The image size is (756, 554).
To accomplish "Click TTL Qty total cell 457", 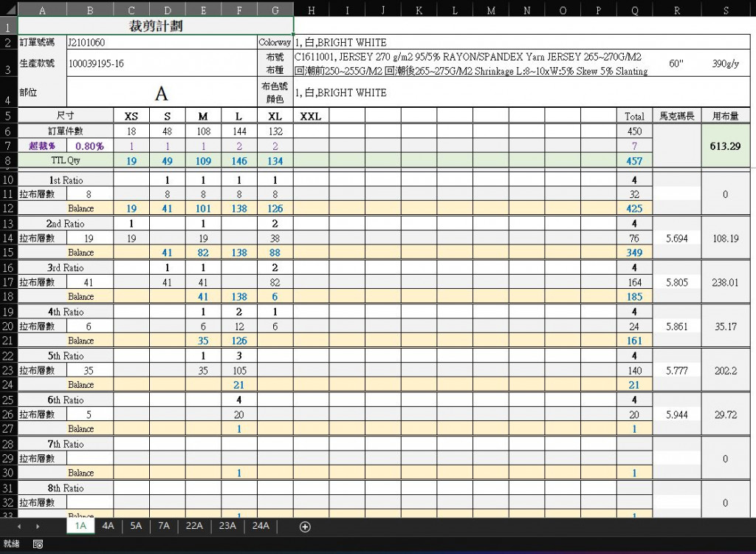I will (634, 161).
